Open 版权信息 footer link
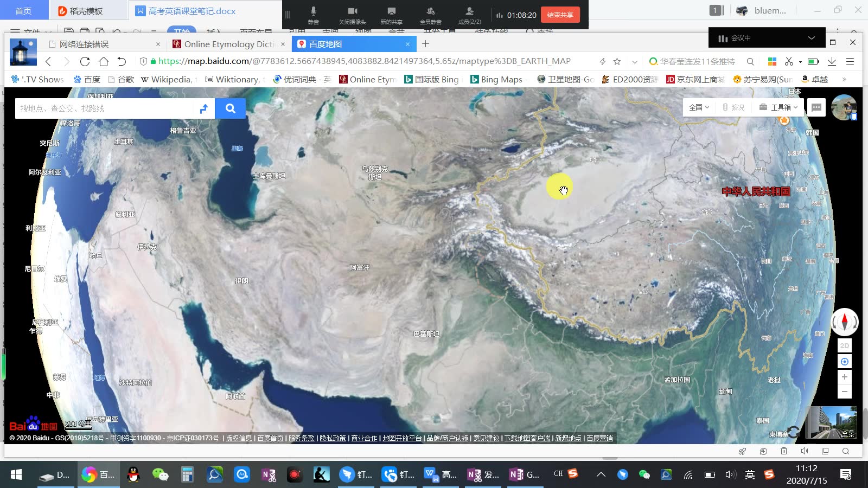 pyautogui.click(x=239, y=438)
